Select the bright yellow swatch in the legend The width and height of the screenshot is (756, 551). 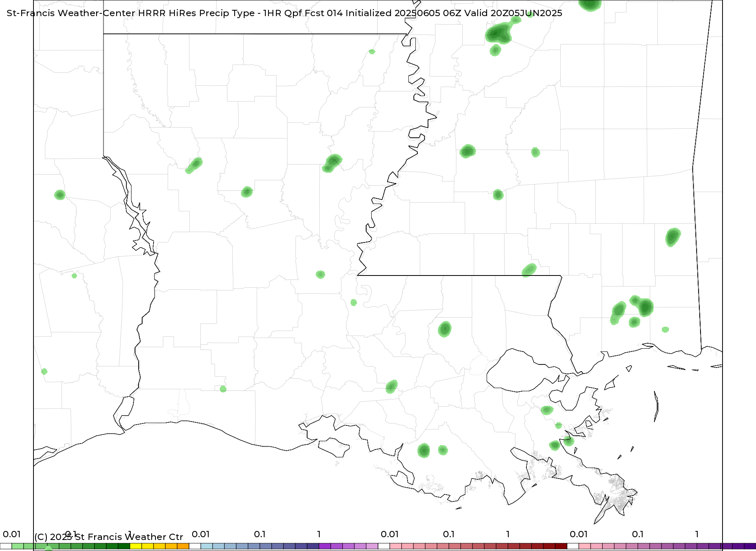136,546
